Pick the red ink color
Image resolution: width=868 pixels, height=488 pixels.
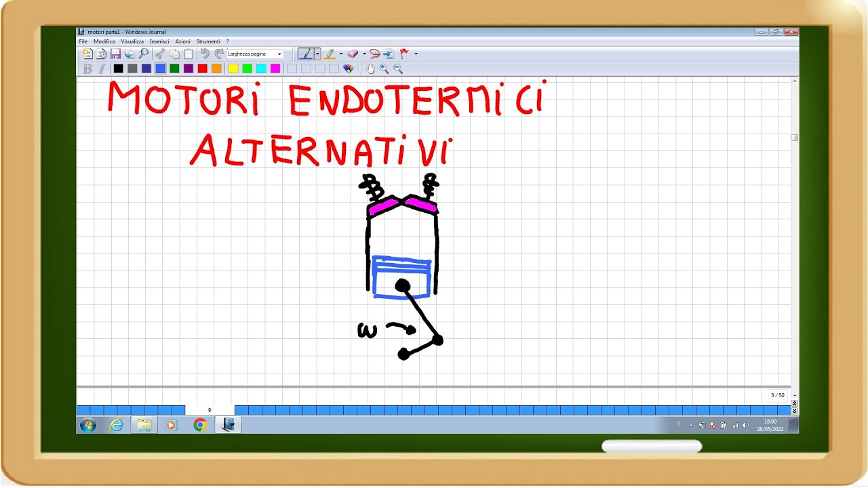click(x=202, y=68)
